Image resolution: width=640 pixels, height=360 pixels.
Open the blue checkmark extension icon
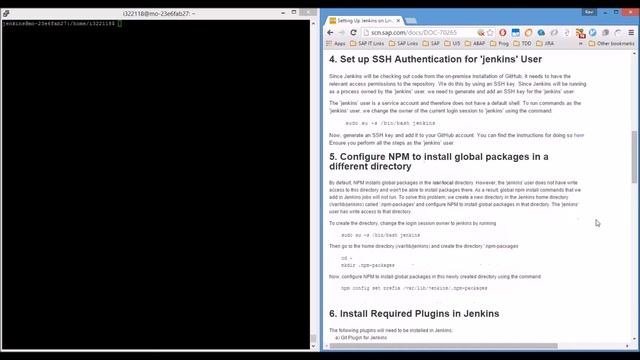point(593,32)
